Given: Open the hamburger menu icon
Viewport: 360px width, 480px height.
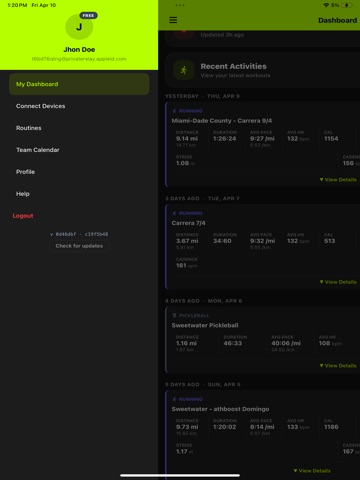Looking at the screenshot, I should pyautogui.click(x=173, y=20).
